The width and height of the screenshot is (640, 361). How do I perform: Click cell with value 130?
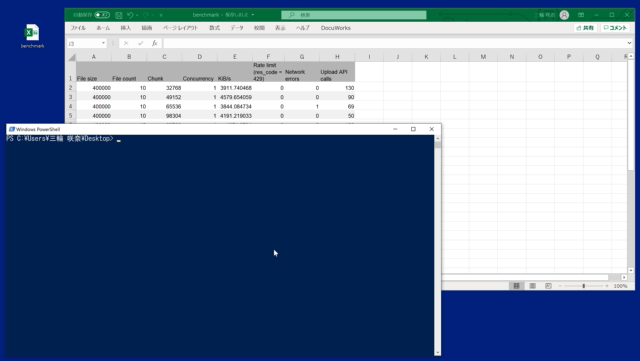coord(337,88)
